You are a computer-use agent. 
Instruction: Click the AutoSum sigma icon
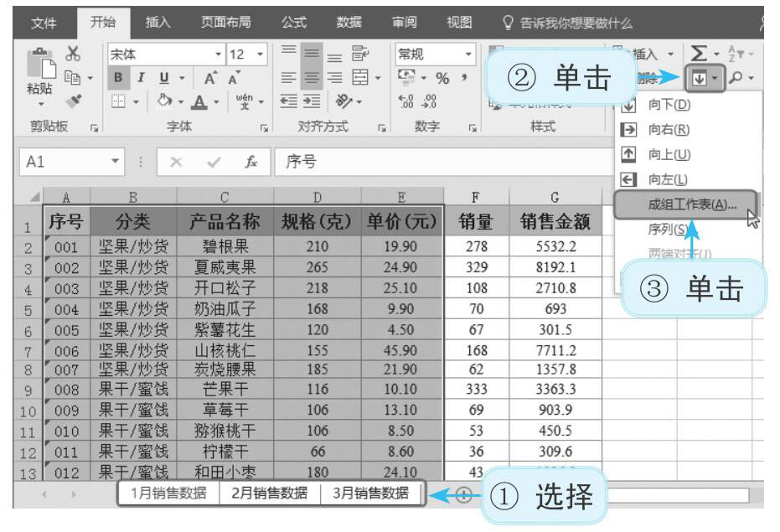pyautogui.click(x=696, y=54)
